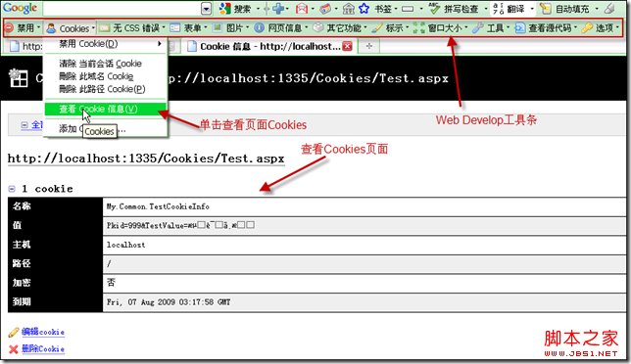Click the 删除Cookie delete link
Viewport: 631px width, 364px height.
[43, 348]
